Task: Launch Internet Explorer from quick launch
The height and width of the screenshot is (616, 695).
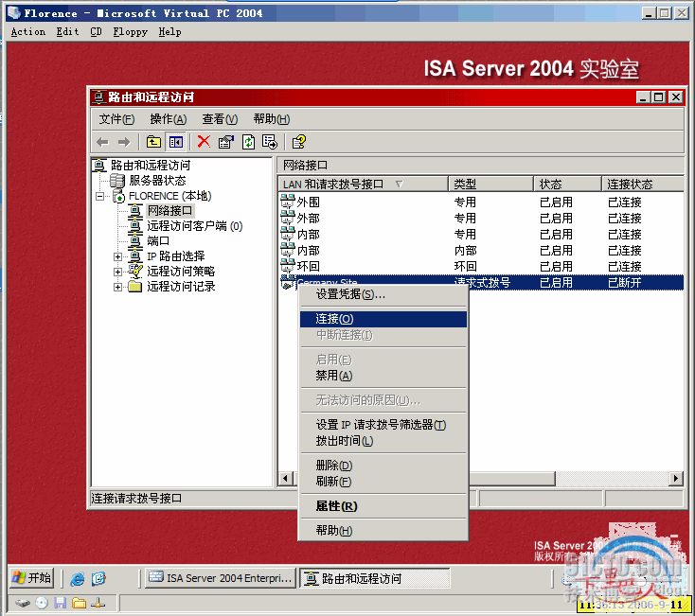Action: coord(77,578)
